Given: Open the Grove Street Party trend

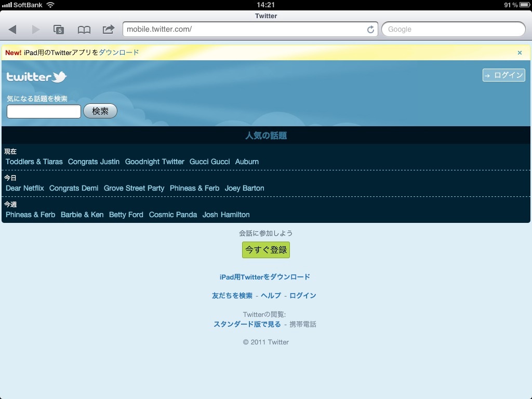Looking at the screenshot, I should 134,188.
